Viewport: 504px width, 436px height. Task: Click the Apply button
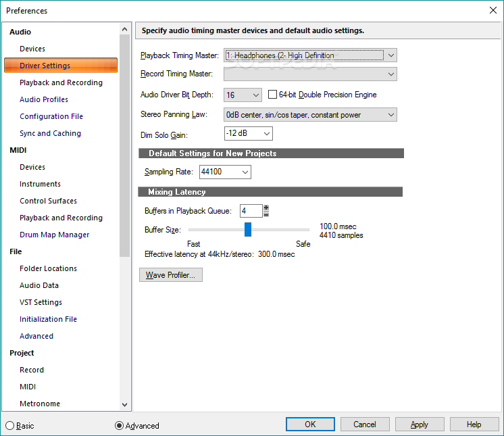(420, 424)
